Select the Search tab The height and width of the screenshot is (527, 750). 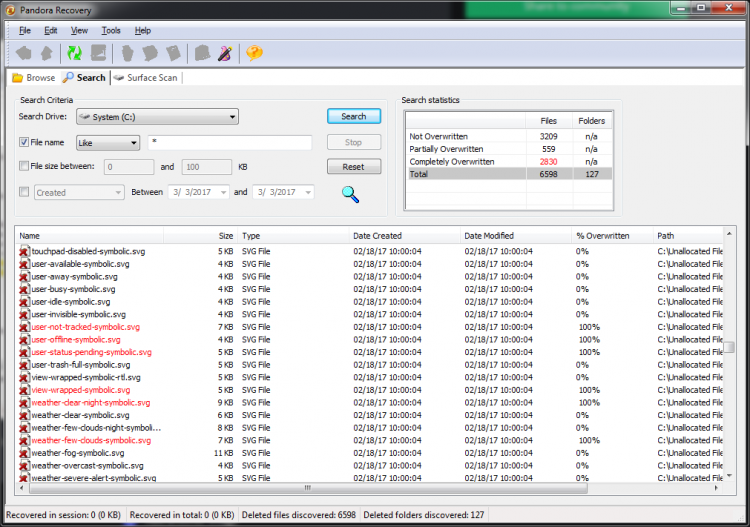[85, 77]
